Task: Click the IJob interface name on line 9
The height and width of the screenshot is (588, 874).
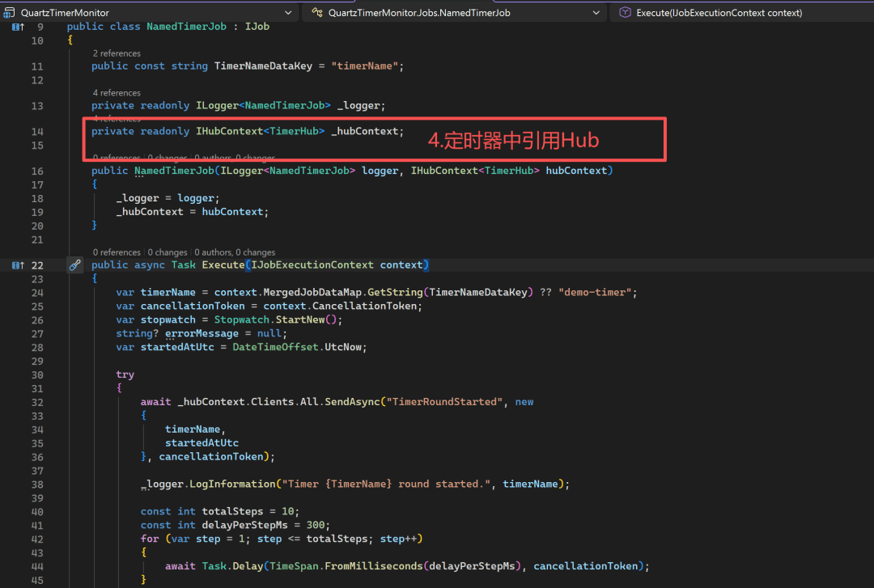Action: point(257,26)
